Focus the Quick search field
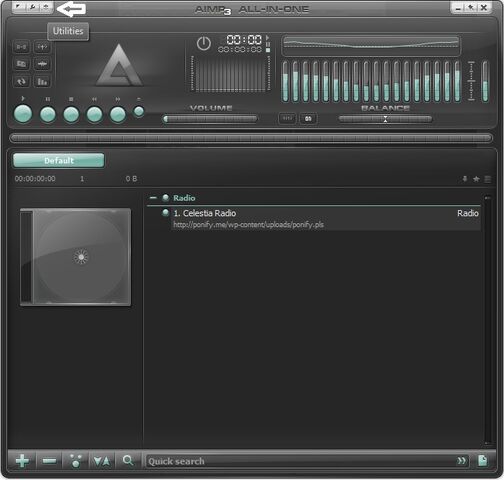This screenshot has width=504, height=480. 307,461
